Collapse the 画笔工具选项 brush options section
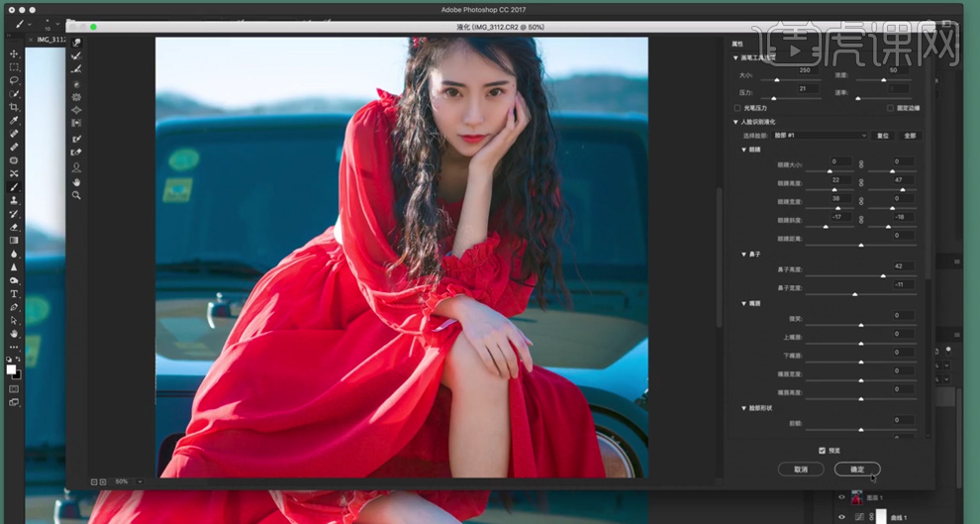 (735, 57)
